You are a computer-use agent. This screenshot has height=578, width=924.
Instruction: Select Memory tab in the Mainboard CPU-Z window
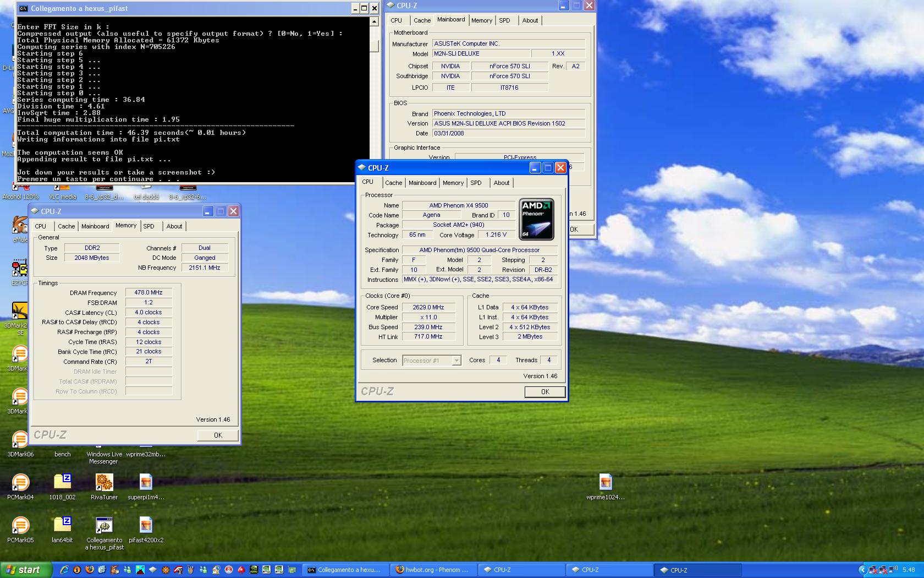(x=482, y=20)
